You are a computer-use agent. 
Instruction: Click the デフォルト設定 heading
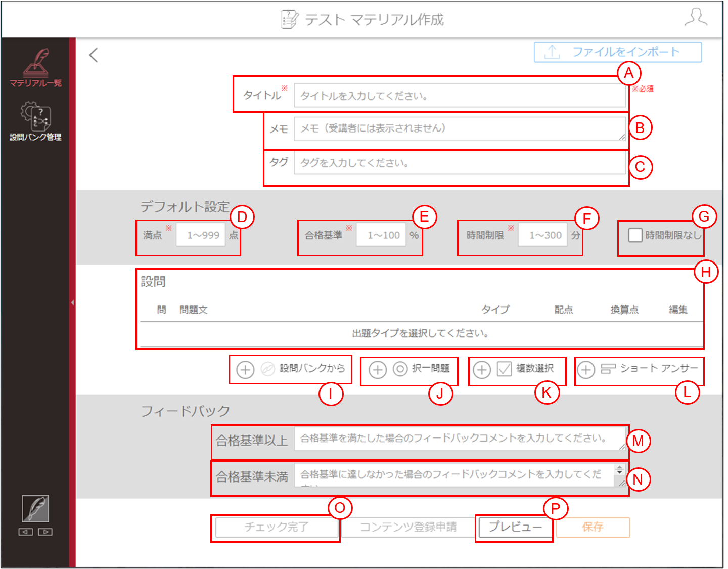pyautogui.click(x=185, y=207)
